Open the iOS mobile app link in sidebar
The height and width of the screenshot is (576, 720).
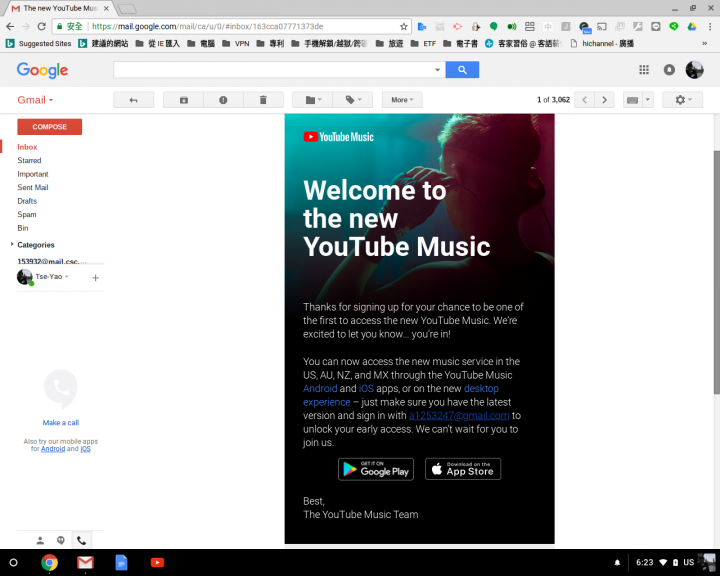85,449
